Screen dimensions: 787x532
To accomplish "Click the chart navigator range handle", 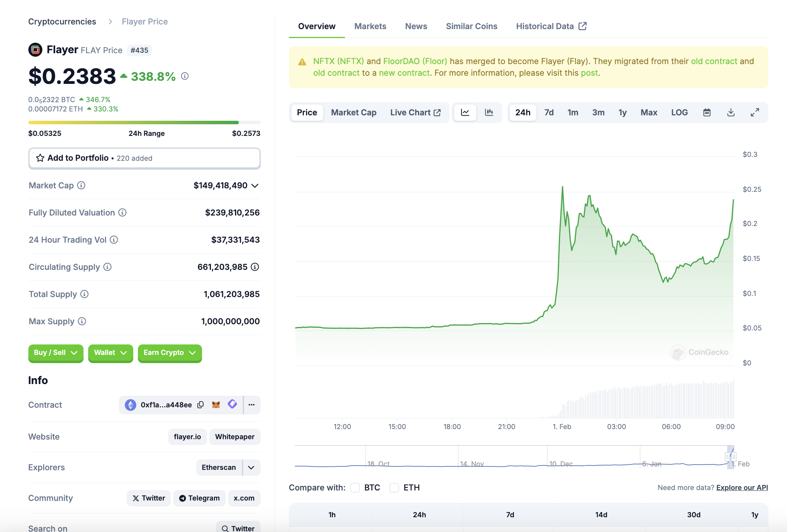I will [x=728, y=457].
